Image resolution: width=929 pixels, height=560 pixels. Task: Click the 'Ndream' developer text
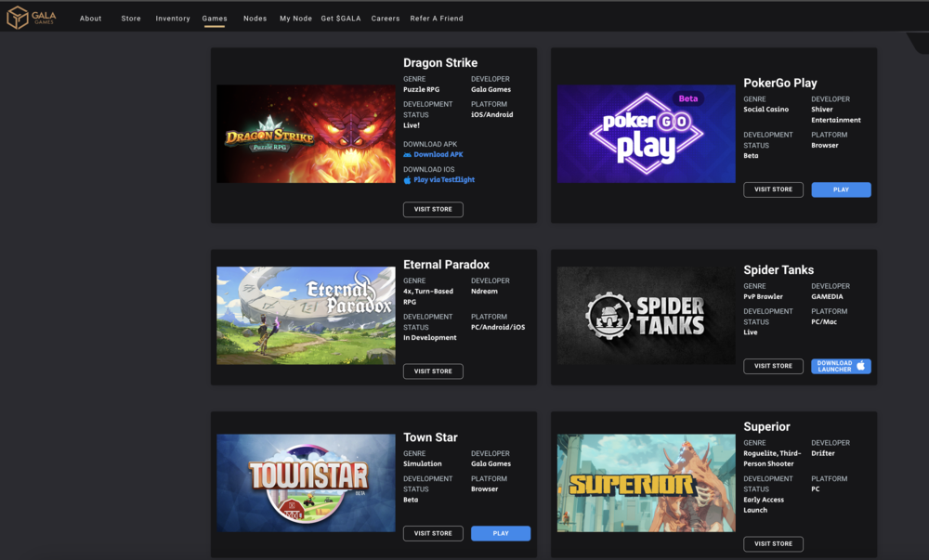484,292
